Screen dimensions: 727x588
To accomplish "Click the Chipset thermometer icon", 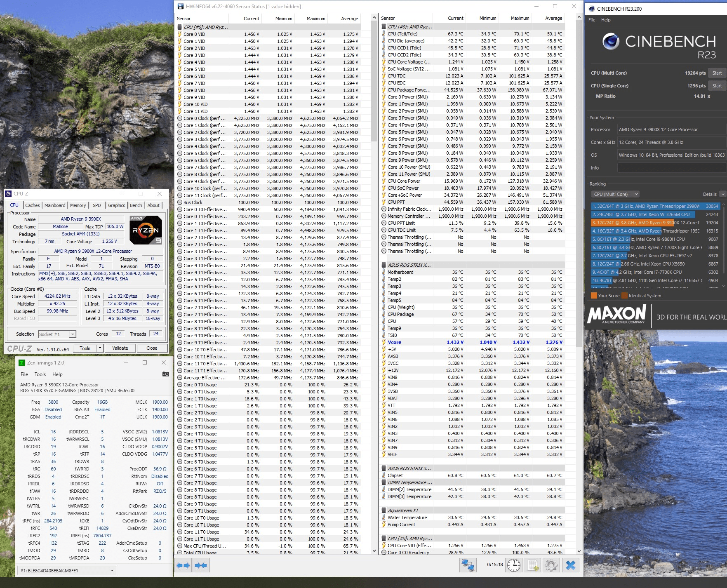I will [383, 475].
